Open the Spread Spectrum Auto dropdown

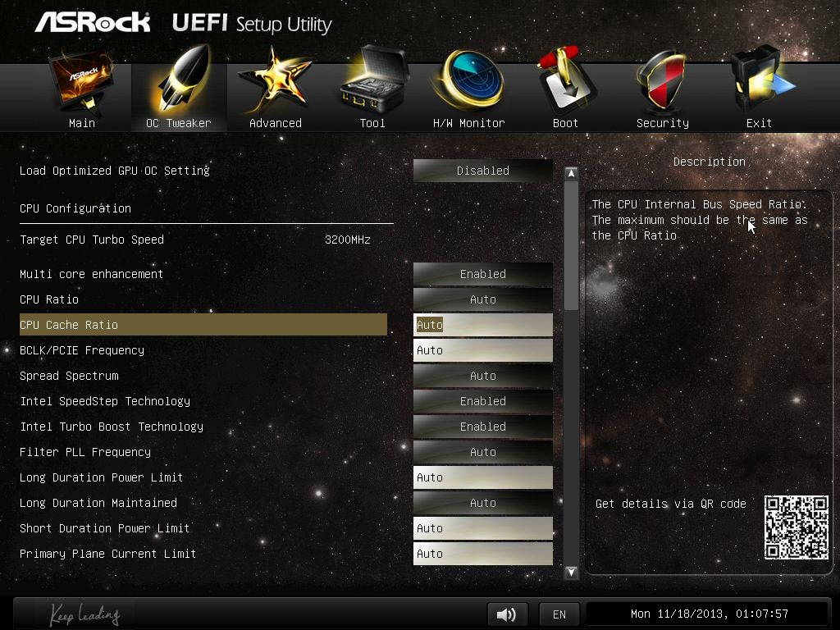482,376
